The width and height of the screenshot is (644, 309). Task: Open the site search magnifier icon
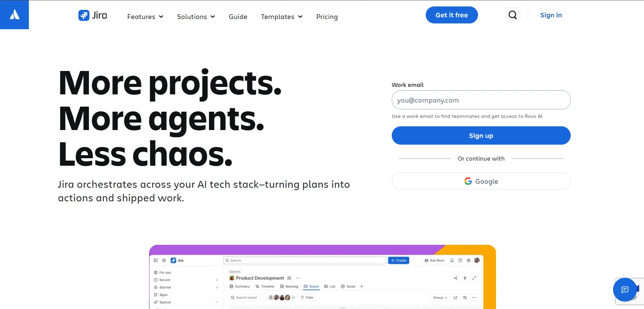[513, 15]
